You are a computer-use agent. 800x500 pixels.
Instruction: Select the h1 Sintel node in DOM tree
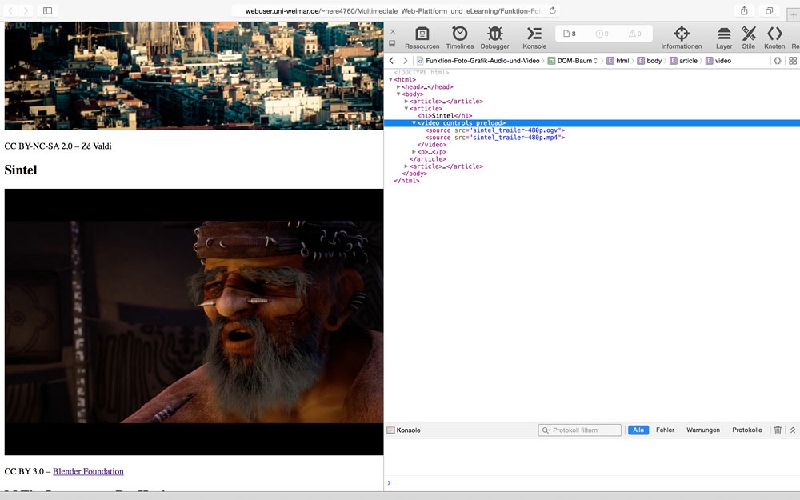point(445,116)
